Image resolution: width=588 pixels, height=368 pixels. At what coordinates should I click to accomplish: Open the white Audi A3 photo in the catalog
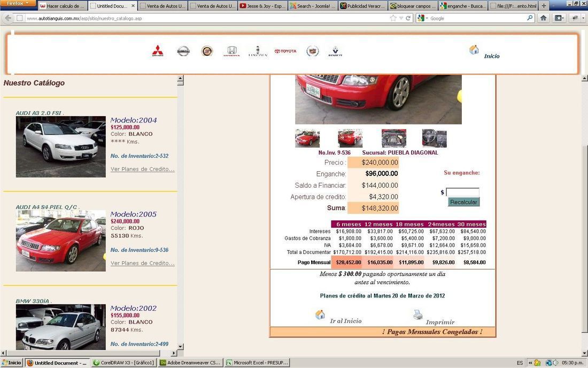tap(61, 147)
